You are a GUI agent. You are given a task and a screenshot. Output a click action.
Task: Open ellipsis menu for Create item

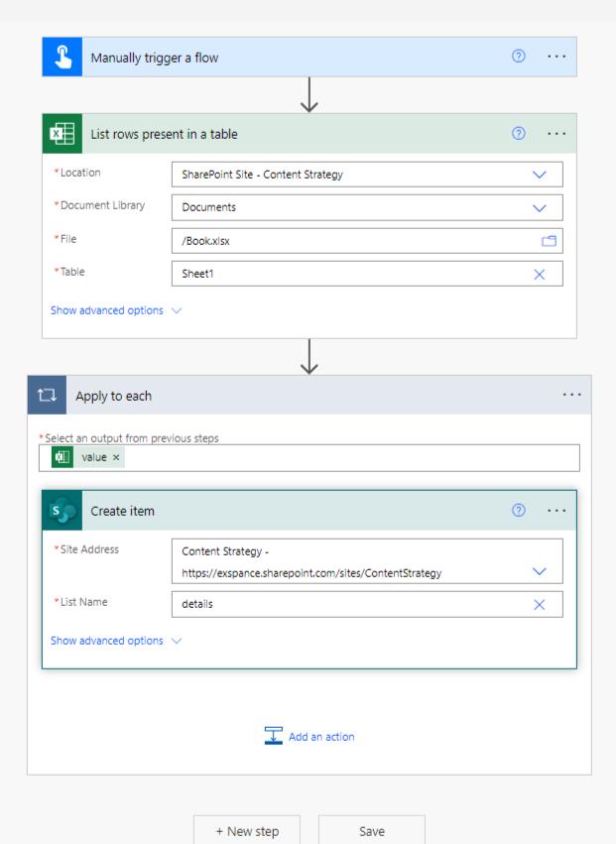point(556,511)
